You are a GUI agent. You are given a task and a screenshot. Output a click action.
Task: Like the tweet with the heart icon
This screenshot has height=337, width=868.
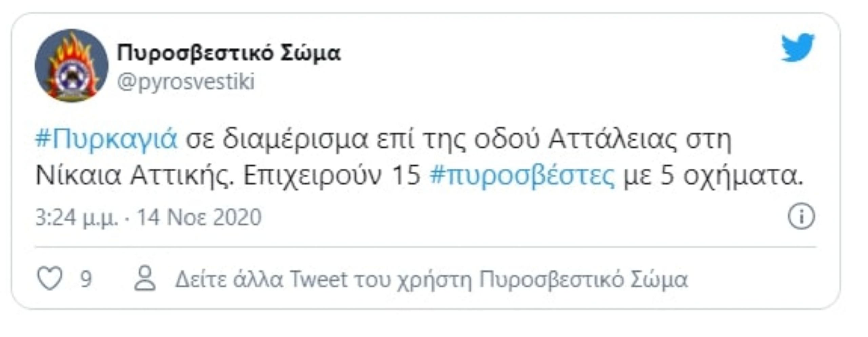point(50,279)
